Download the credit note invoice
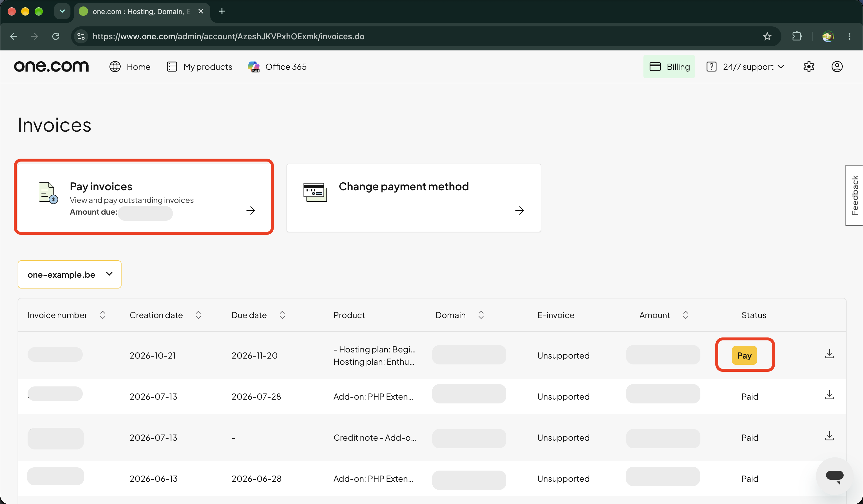The image size is (863, 504). click(829, 436)
